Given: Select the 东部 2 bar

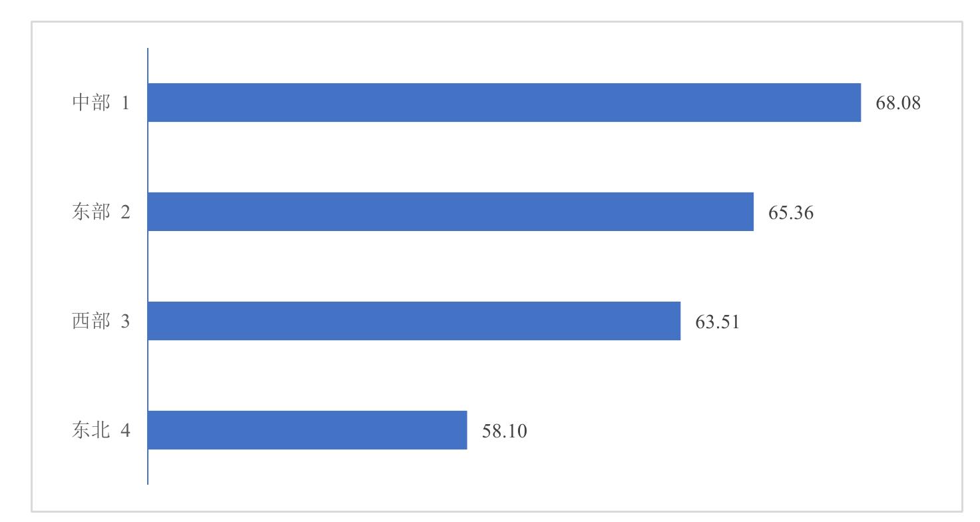Looking at the screenshot, I should (451, 212).
